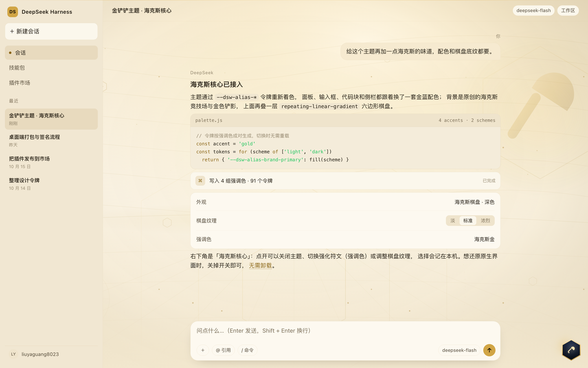Click the user message bubble

coord(420,52)
